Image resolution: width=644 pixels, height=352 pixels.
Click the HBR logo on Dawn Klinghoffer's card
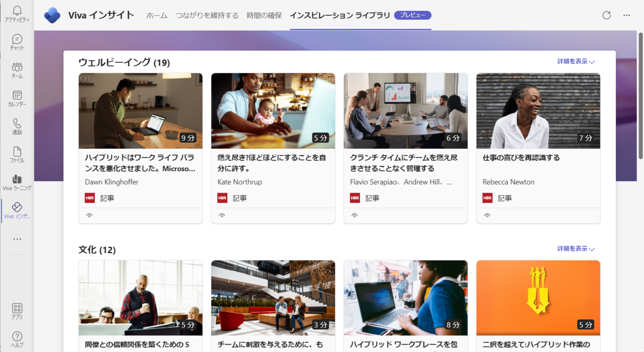[x=90, y=198]
